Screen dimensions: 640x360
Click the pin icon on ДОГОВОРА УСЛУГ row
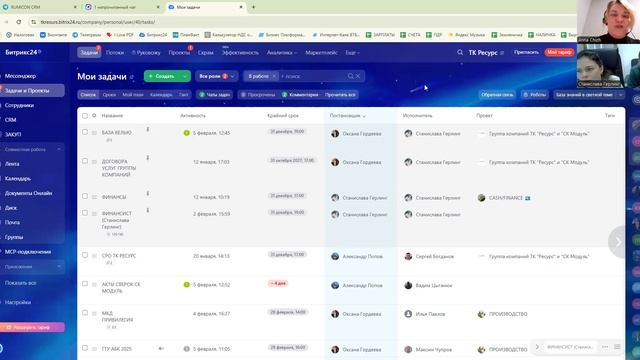(x=148, y=158)
